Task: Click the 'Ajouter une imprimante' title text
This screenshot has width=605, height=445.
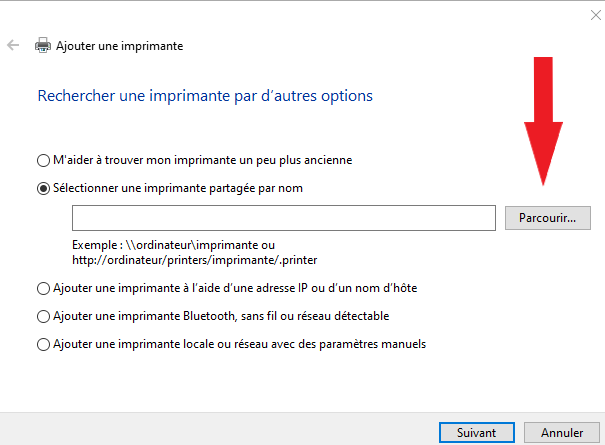Action: pyautogui.click(x=119, y=45)
